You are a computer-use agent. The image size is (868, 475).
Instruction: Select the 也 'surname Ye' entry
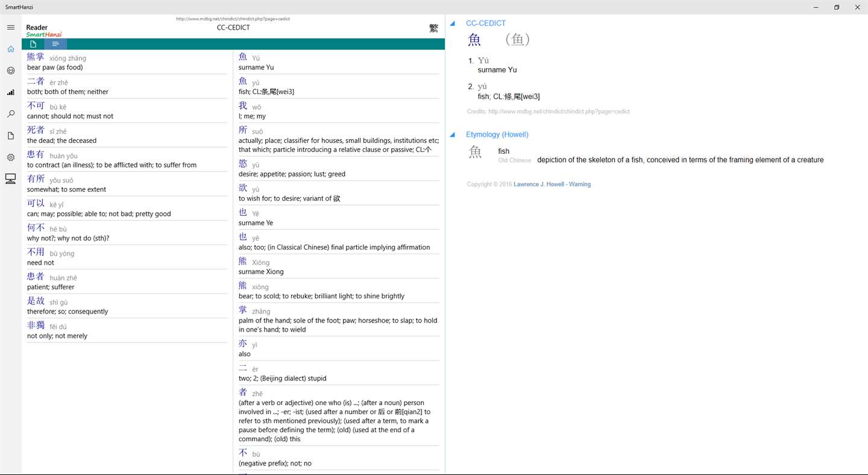[x=339, y=217]
